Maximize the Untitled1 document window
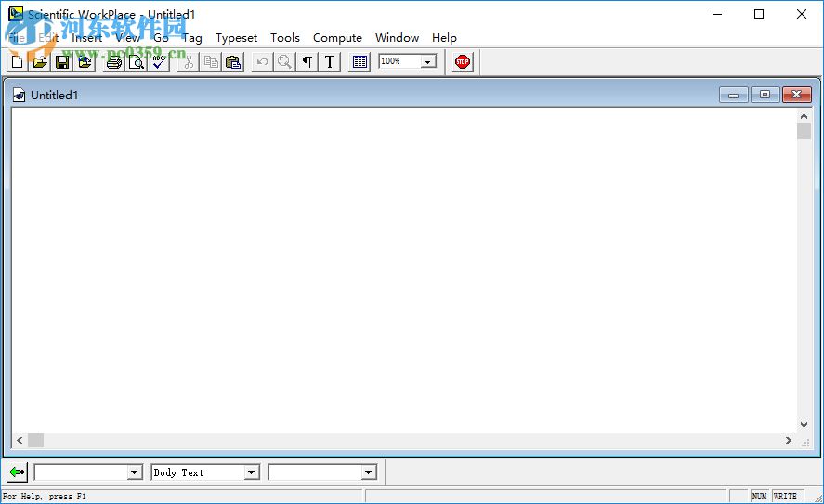The width and height of the screenshot is (824, 504). [x=765, y=95]
